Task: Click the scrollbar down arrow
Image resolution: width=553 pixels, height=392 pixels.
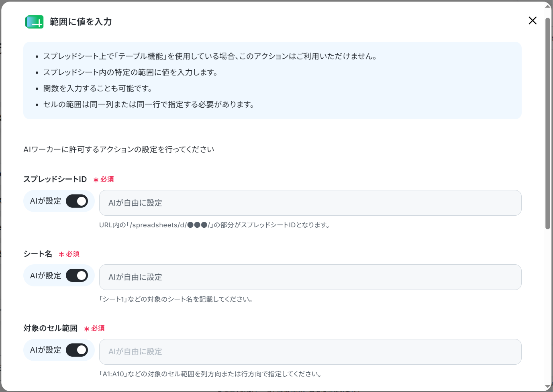Action: point(548,387)
